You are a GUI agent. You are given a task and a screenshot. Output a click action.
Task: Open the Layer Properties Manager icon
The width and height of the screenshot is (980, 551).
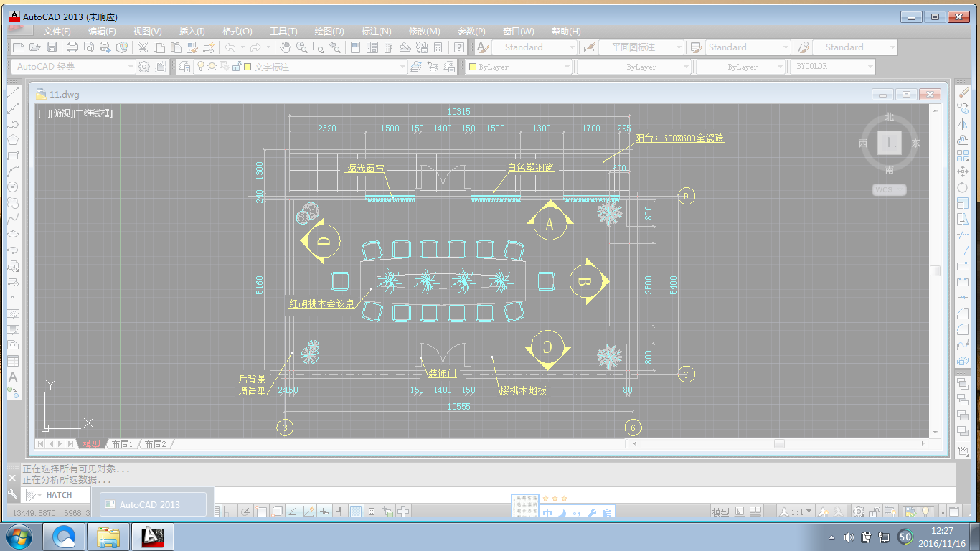[x=184, y=67]
